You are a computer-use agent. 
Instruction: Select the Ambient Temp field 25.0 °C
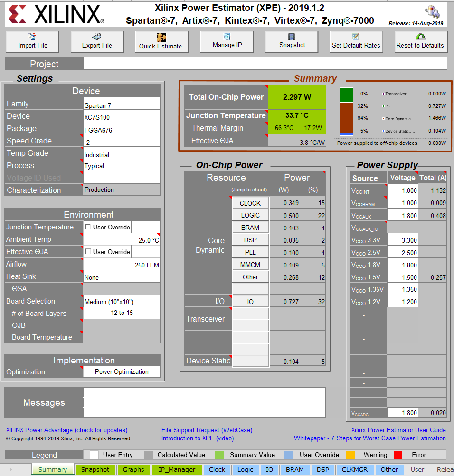pyautogui.click(x=122, y=239)
